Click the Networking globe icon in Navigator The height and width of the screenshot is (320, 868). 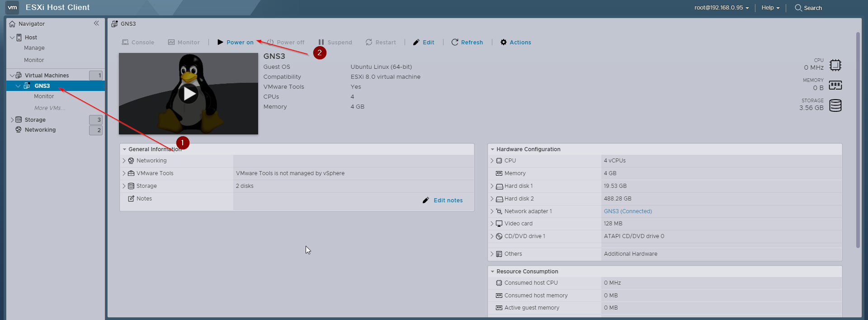(19, 129)
